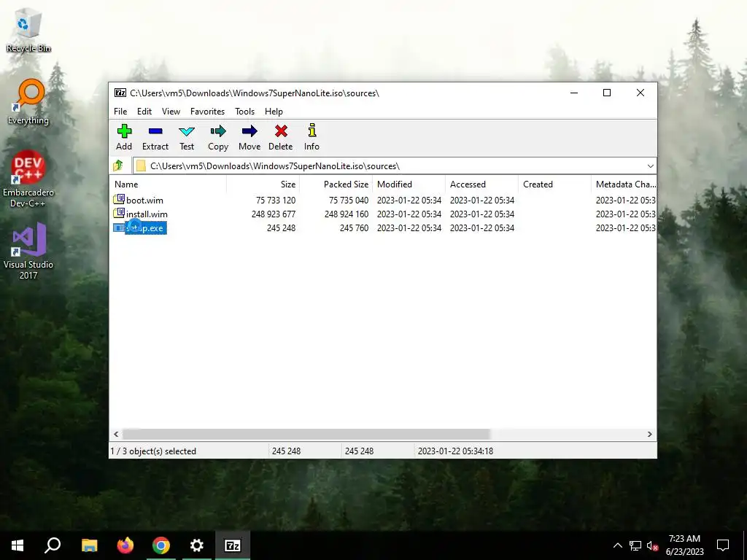Open Settings from taskbar
747x560 pixels.
tap(196, 545)
